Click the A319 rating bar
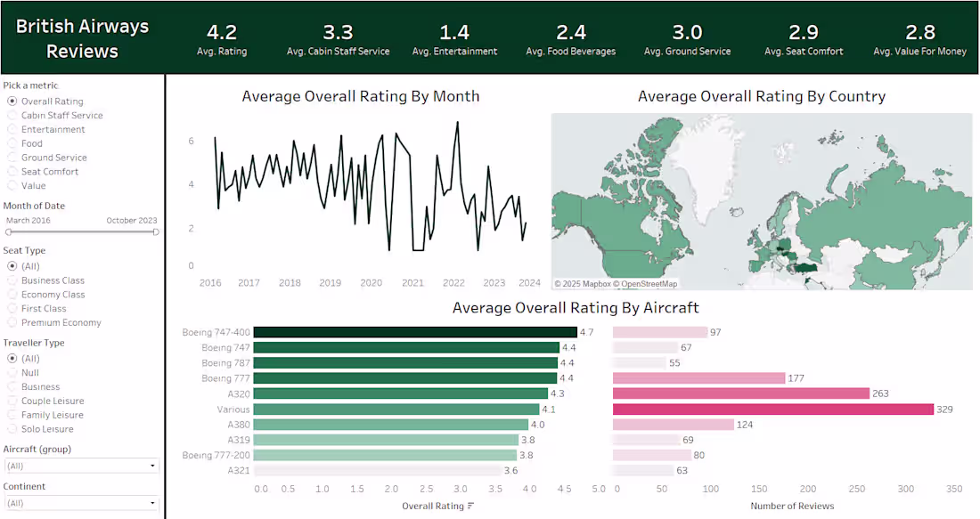The width and height of the screenshot is (980, 519). click(x=387, y=440)
